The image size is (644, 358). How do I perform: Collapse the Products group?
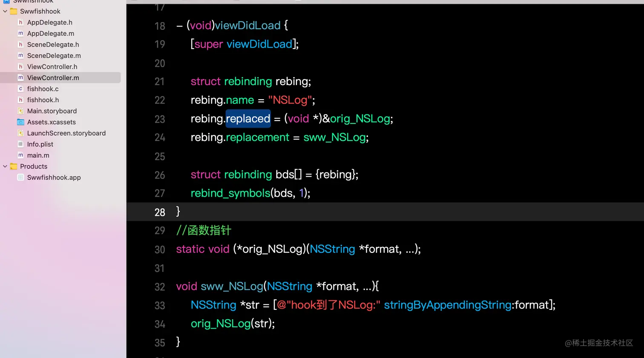click(5, 166)
